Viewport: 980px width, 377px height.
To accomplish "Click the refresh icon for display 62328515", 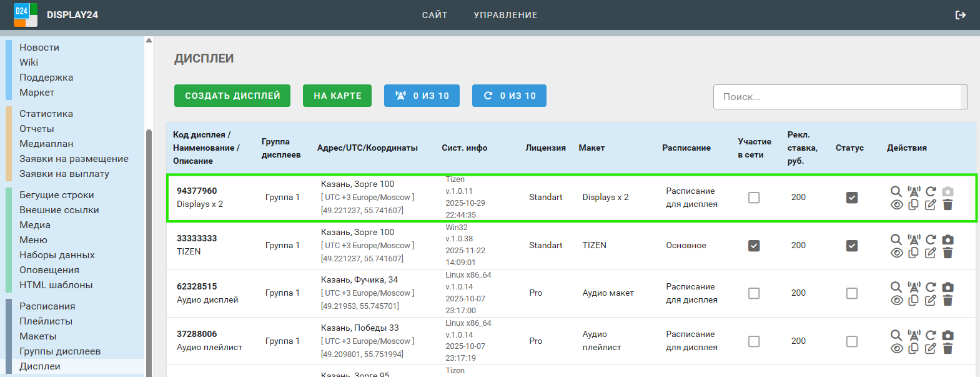I will [931, 287].
